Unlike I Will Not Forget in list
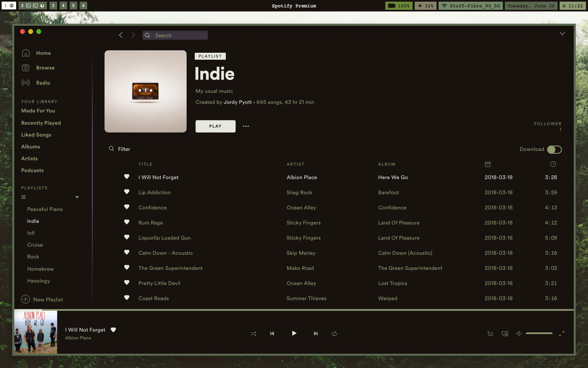 pyautogui.click(x=127, y=176)
